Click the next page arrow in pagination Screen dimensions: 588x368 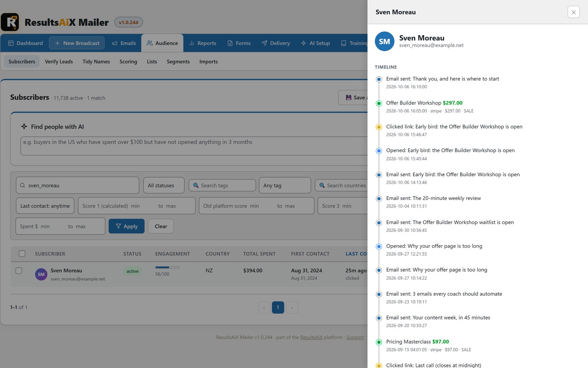292,307
